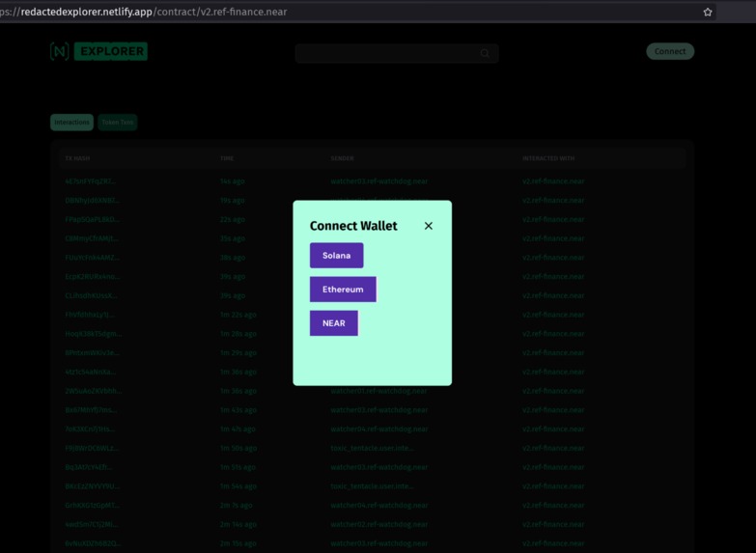Open v2.ref-finance.near in the 1m 50s row
The image size is (756, 553).
tap(553, 448)
